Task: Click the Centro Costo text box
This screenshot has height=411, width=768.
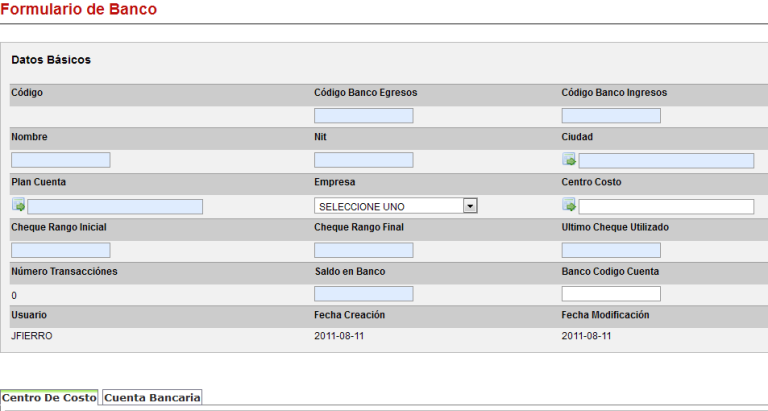Action: pos(666,206)
